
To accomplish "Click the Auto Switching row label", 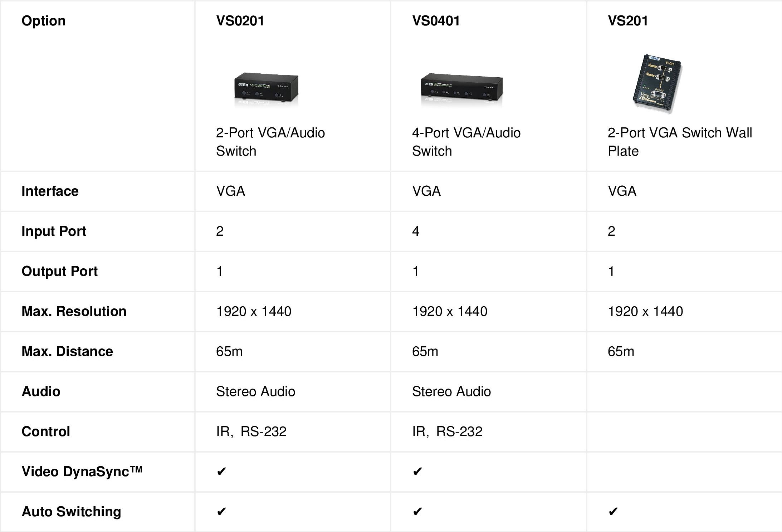I will (x=71, y=512).
